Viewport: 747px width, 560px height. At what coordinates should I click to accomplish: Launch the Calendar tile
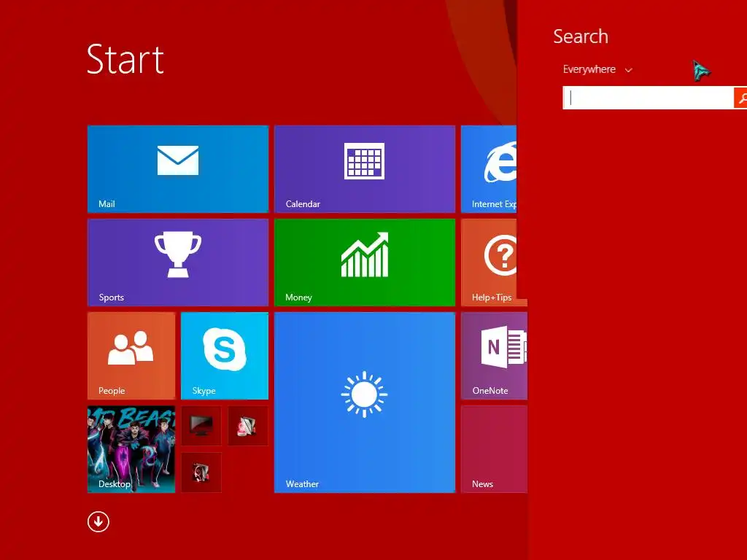pos(365,169)
